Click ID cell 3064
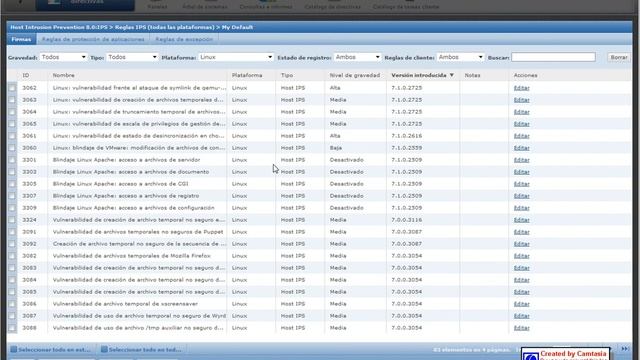This screenshot has width=640, height=360. tap(29, 112)
